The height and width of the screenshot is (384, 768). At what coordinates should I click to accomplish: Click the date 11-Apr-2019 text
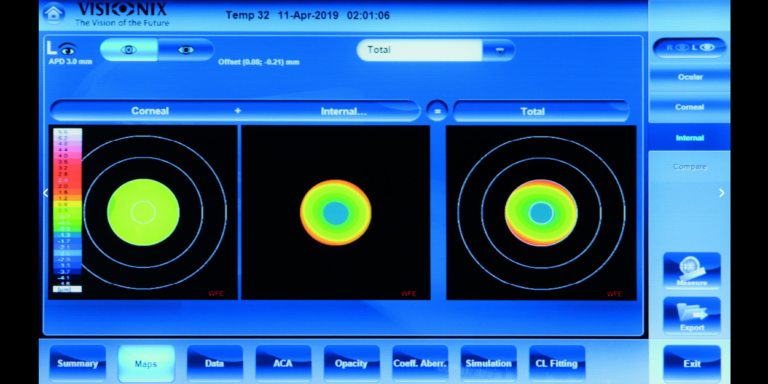308,15
